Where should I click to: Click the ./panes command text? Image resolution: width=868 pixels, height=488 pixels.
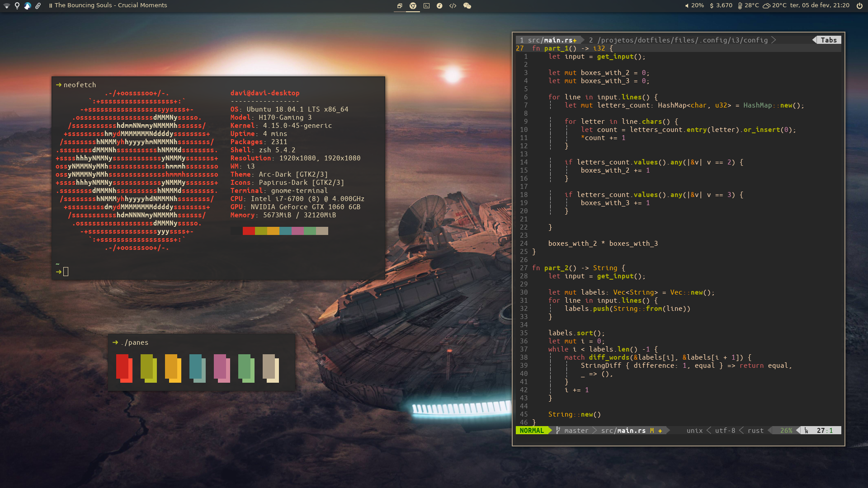(135, 343)
